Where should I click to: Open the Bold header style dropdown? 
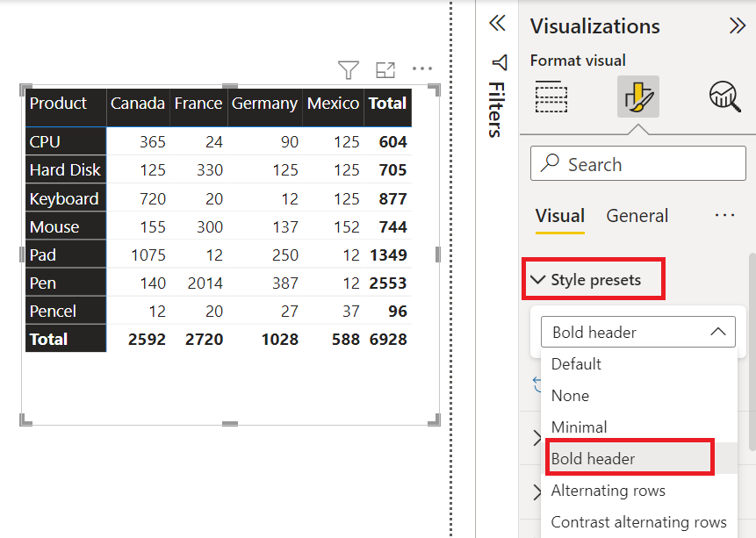click(x=638, y=332)
